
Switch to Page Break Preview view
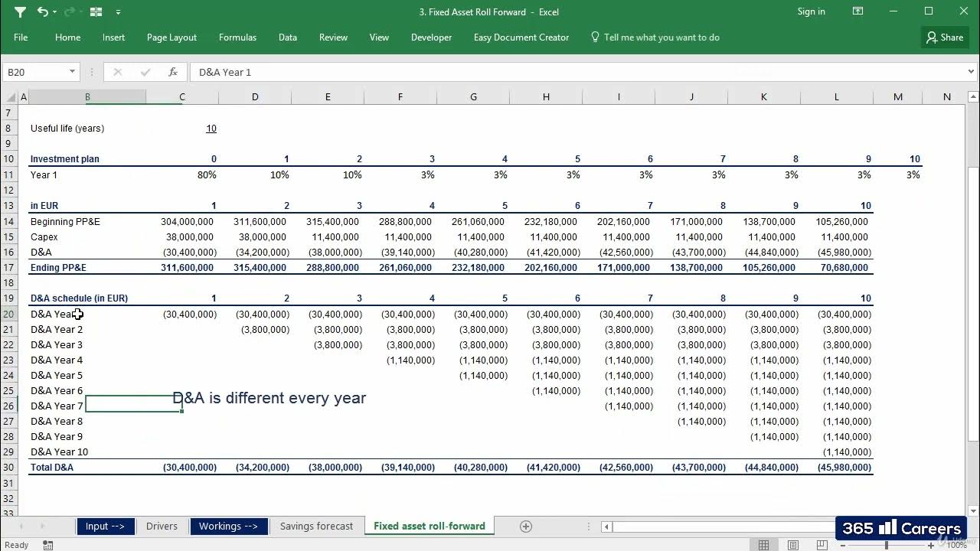click(822, 545)
